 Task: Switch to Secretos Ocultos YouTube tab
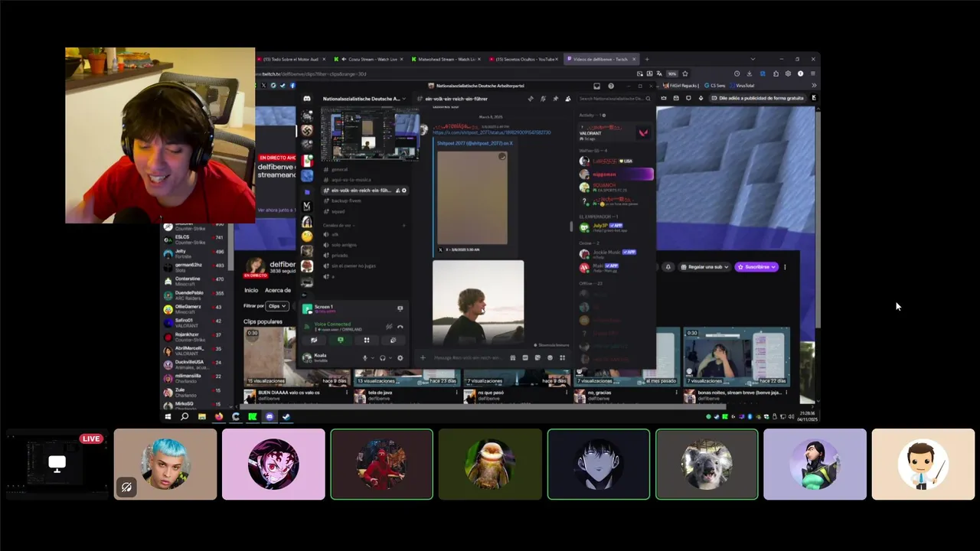pos(524,59)
